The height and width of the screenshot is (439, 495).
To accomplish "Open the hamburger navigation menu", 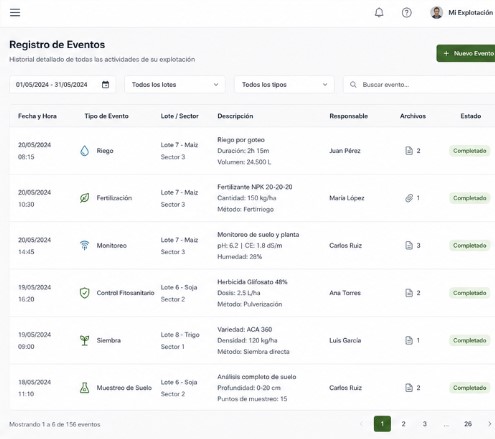I will point(15,13).
